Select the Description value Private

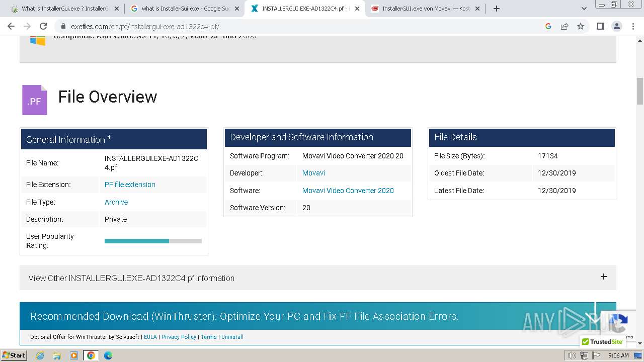click(x=116, y=219)
